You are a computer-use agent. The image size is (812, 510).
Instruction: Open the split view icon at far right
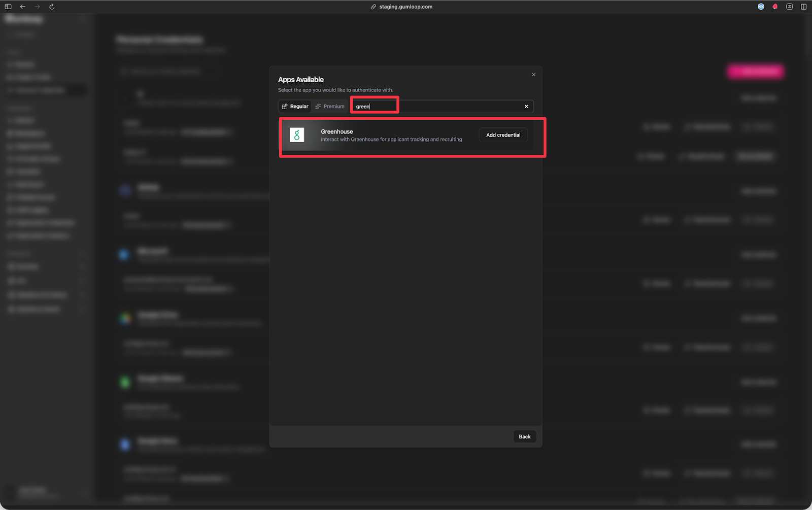coord(803,7)
